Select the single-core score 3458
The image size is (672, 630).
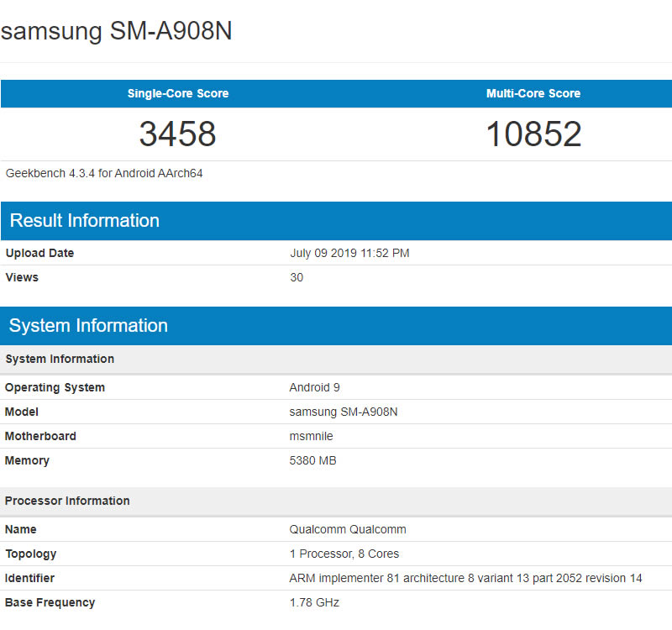click(x=177, y=134)
